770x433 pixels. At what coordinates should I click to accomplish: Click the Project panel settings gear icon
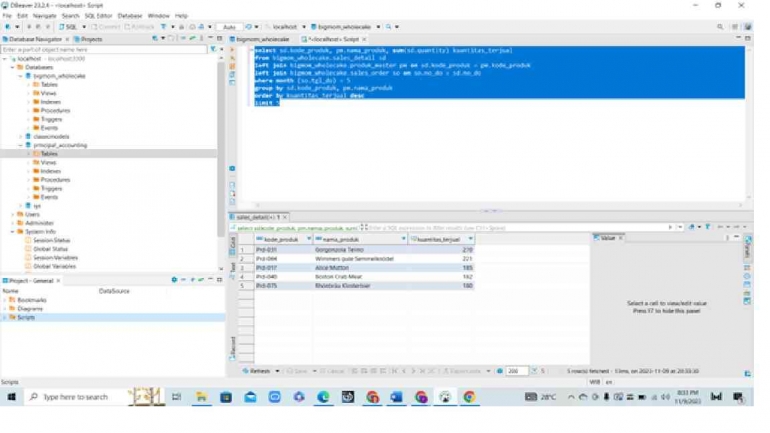tap(174, 280)
